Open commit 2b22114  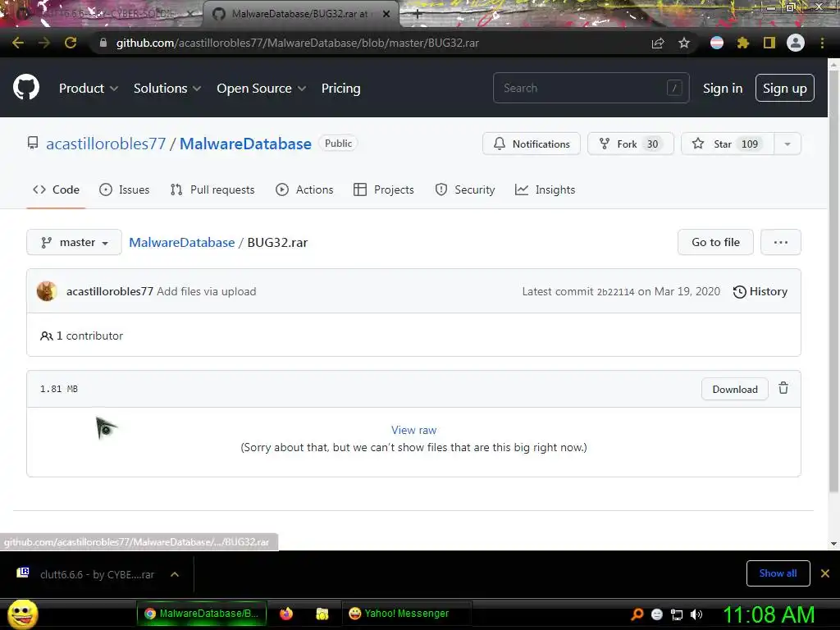615,292
